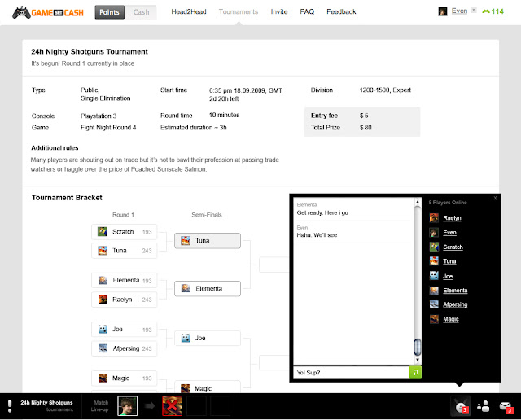Open the Head2Head page
Image resolution: width=521 pixels, height=420 pixels.
pyautogui.click(x=189, y=12)
